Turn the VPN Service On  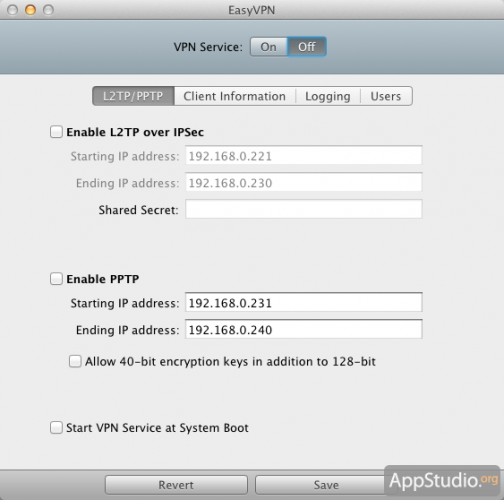coord(269,47)
